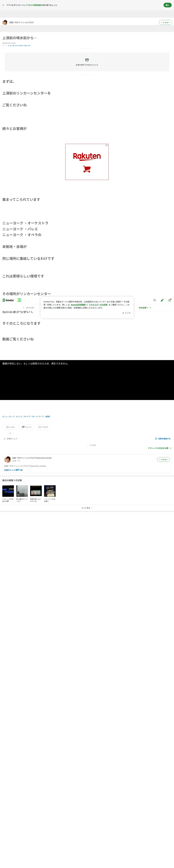View the like count 26
174x868 pixels.
[x=10, y=433]
